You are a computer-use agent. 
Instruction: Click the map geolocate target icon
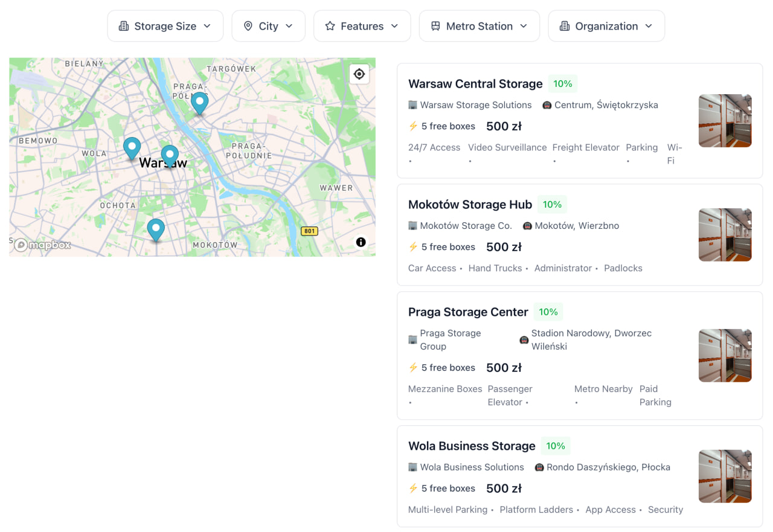click(359, 74)
